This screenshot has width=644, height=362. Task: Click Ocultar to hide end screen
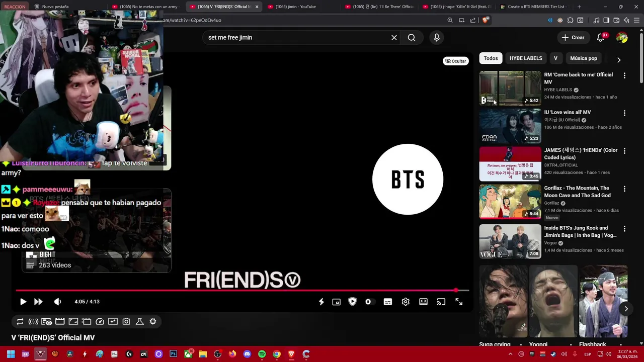(456, 61)
